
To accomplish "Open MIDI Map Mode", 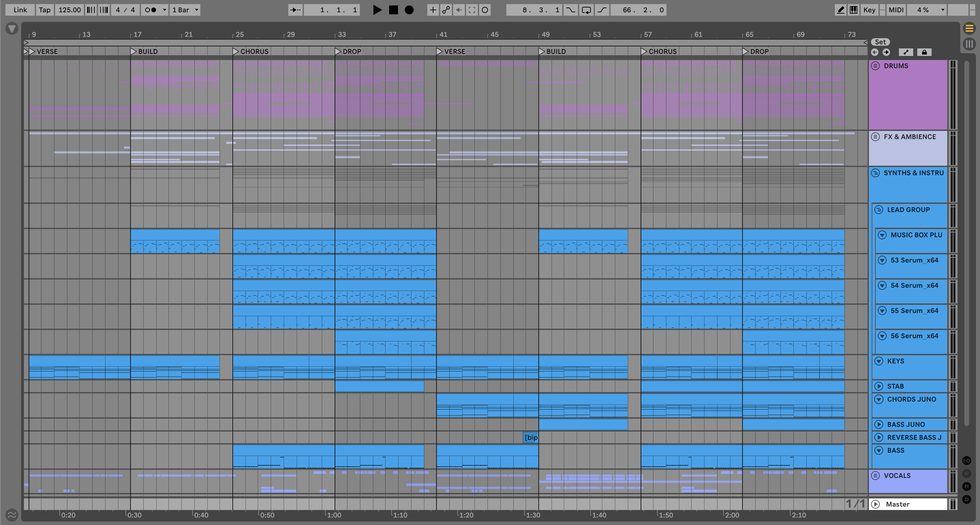I will [x=895, y=10].
